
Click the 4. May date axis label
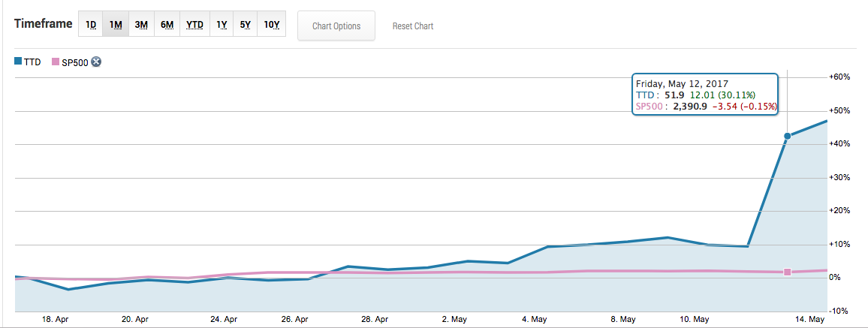535,320
